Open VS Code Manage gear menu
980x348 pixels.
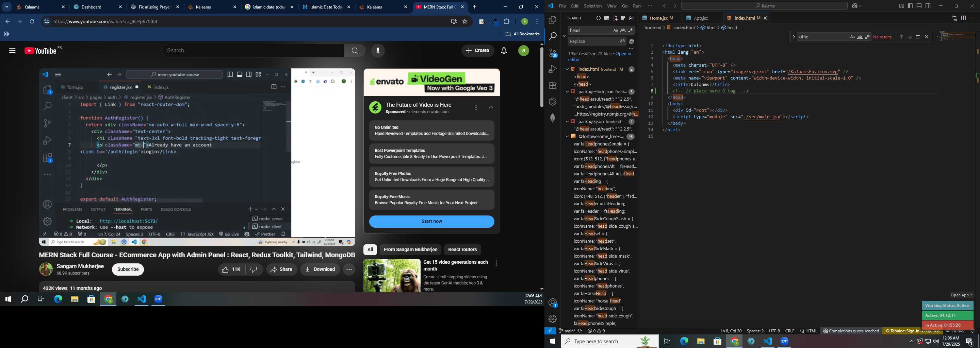(x=553, y=319)
